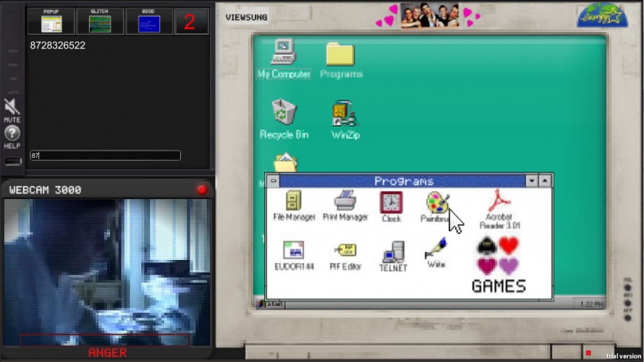Launch EUDORA144 mail program
This screenshot has width=644, height=362.
294,256
